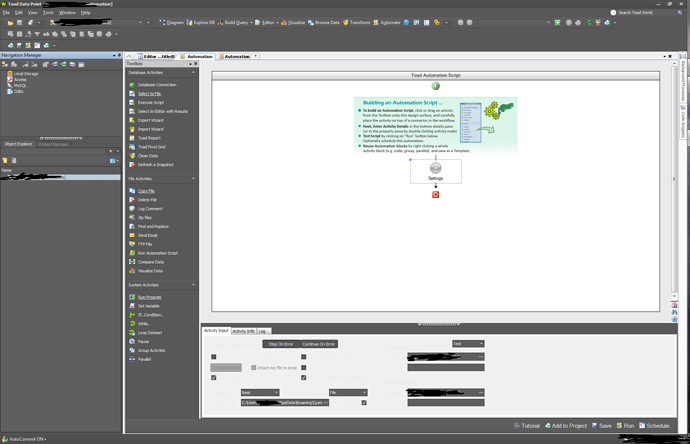
Task: Open the File menu
Action: (x=6, y=13)
